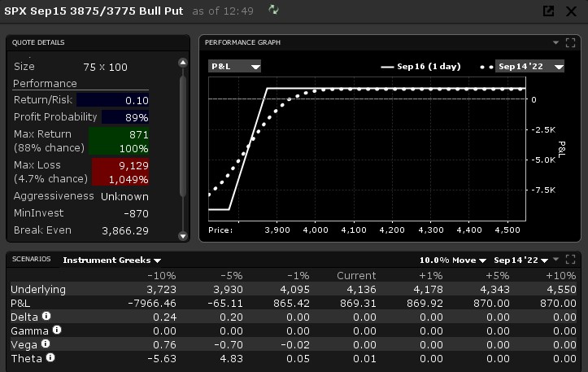Close the Bull Put window
The image size is (588, 372).
pyautogui.click(x=572, y=11)
